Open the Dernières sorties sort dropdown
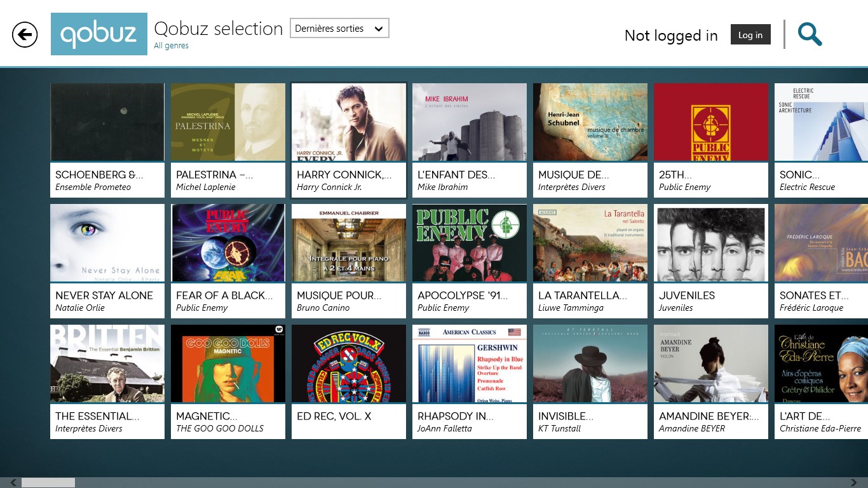The width and height of the screenshot is (868, 488). [x=339, y=28]
